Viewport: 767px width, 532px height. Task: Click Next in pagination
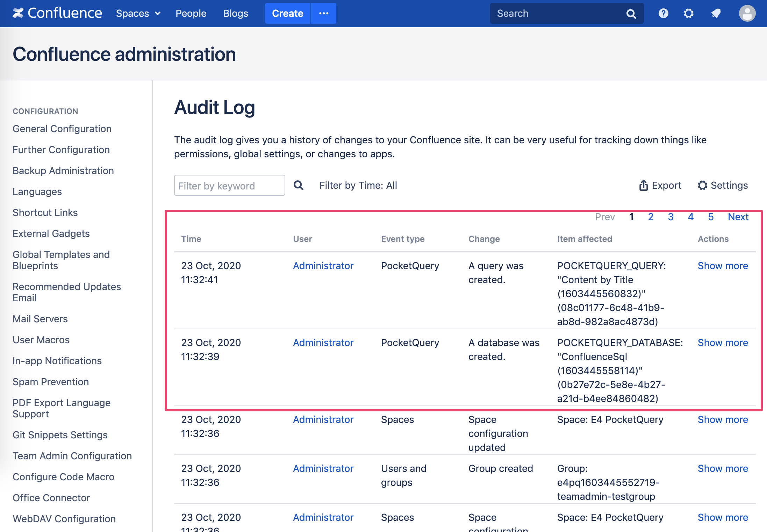click(738, 217)
